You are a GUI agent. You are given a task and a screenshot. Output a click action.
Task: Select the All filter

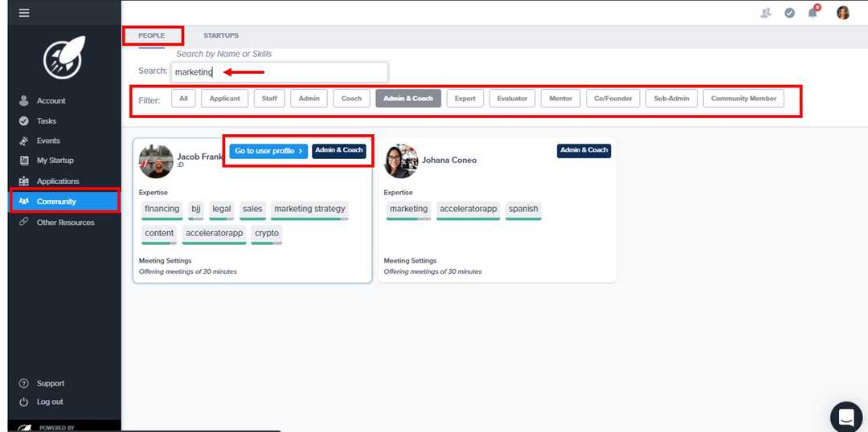point(184,99)
